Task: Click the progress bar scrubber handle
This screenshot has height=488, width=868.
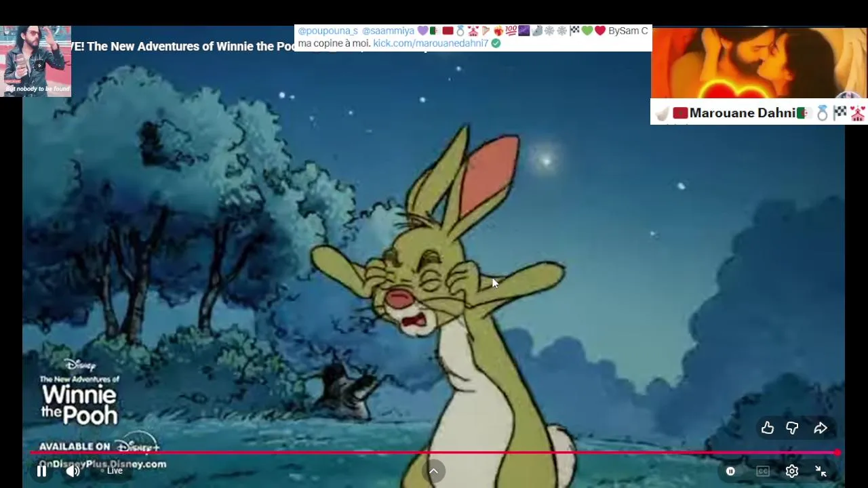Action: [x=837, y=452]
